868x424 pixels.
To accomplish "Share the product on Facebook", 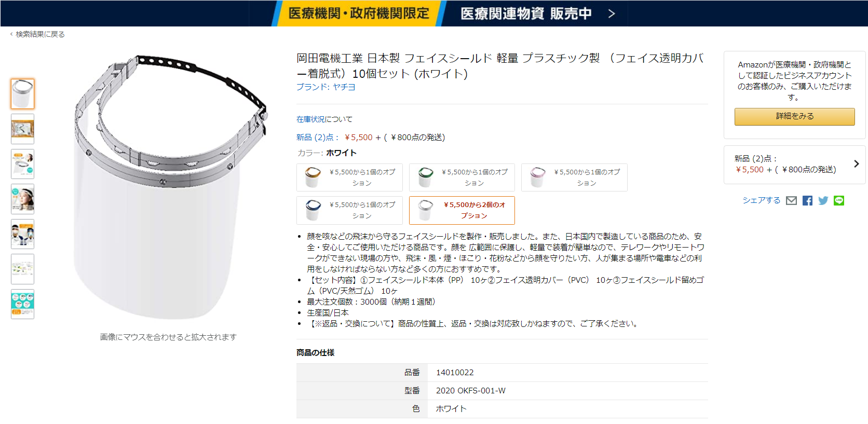I will point(807,201).
